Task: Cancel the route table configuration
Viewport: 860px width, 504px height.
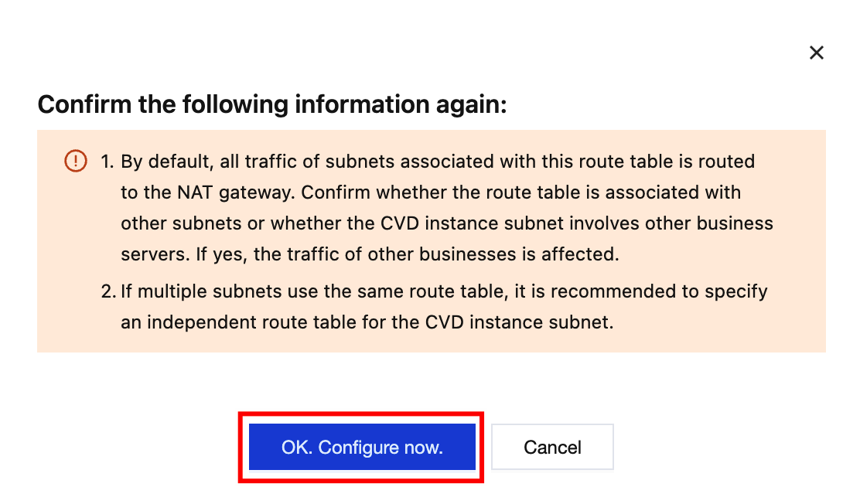Action: 552,447
